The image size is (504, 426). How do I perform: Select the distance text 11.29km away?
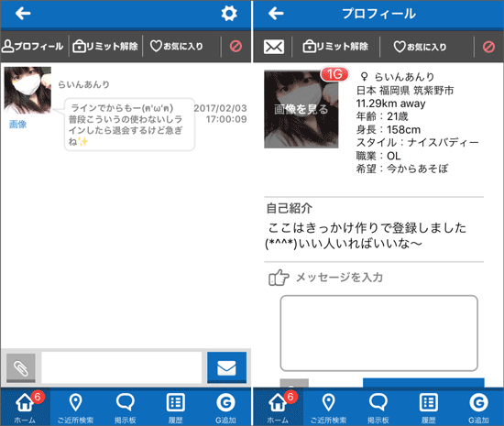click(390, 104)
